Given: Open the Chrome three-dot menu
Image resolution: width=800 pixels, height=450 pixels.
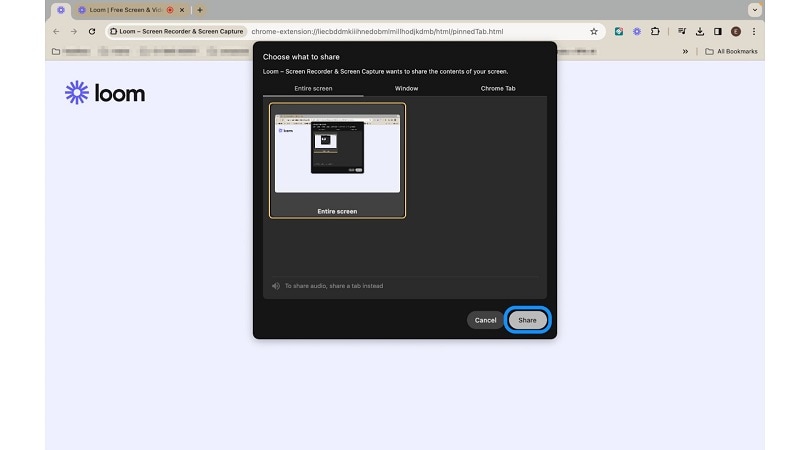Looking at the screenshot, I should 754,31.
